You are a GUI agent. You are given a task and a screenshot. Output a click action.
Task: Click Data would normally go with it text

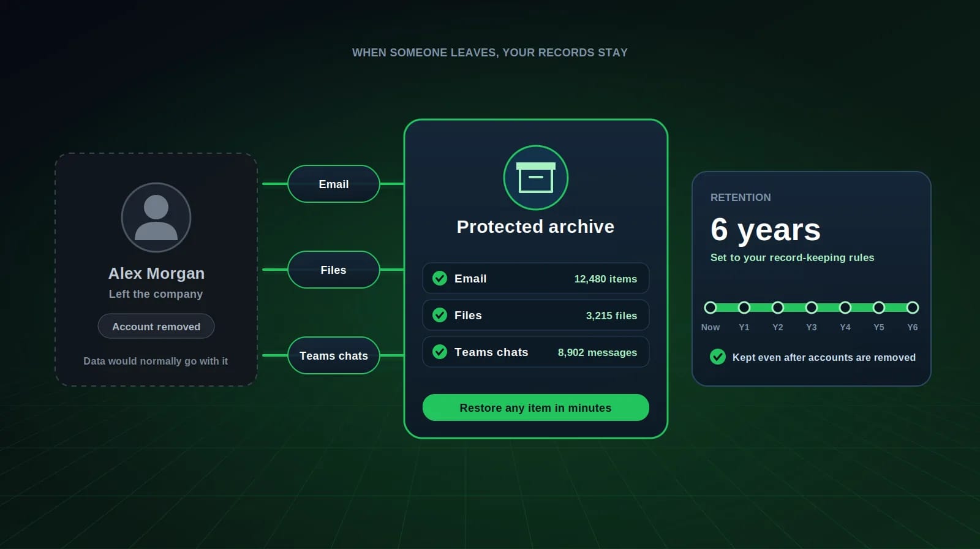(156, 361)
